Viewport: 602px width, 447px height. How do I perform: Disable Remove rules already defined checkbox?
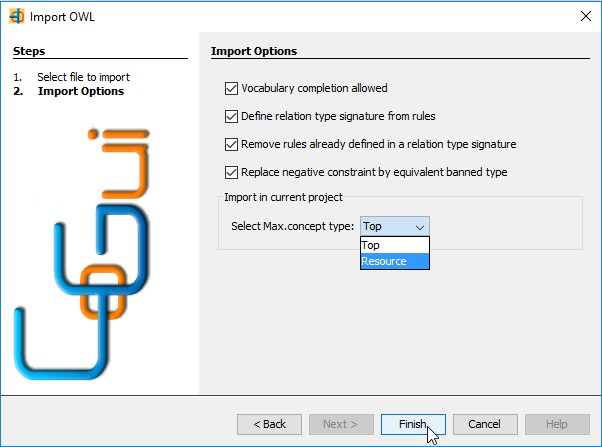231,144
